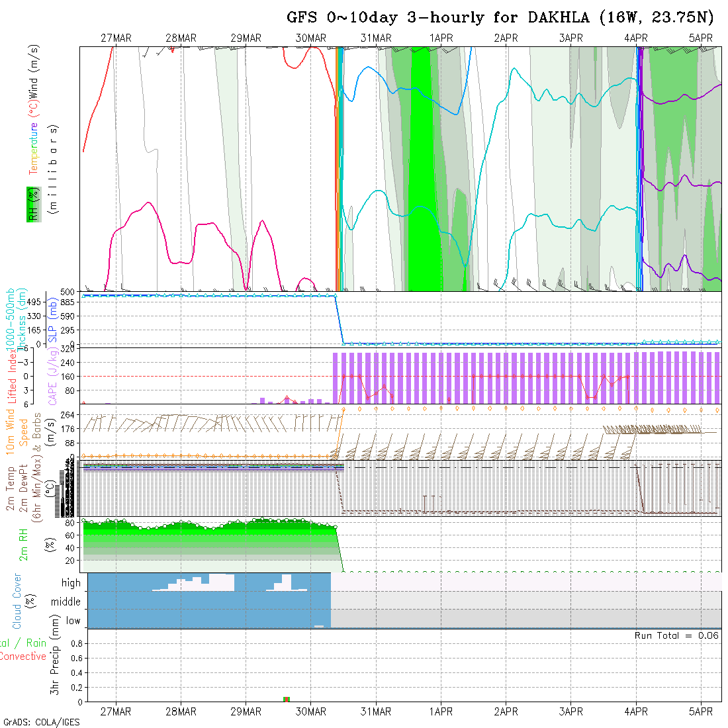Click the green RH (%) legend box
The height and width of the screenshot is (728, 728).
click(31, 205)
